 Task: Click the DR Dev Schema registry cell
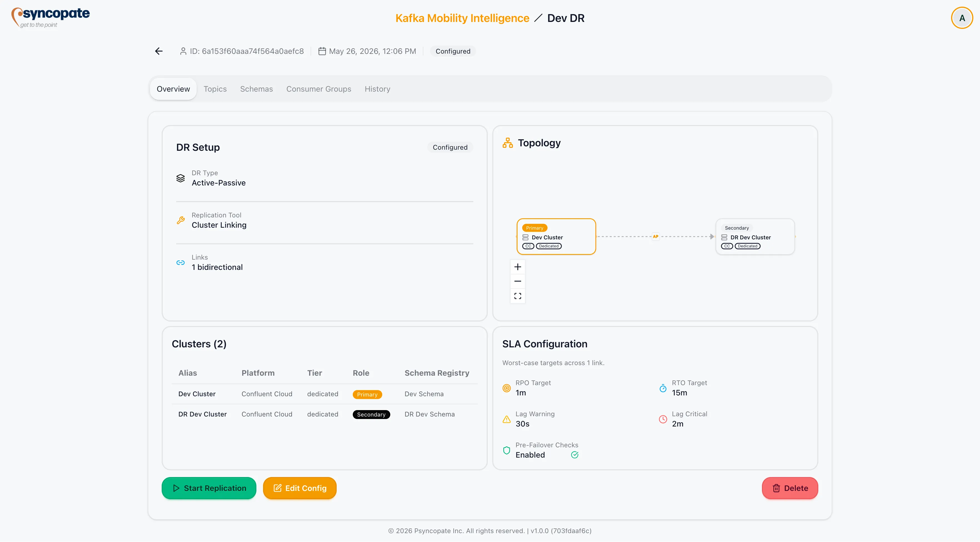(x=429, y=414)
